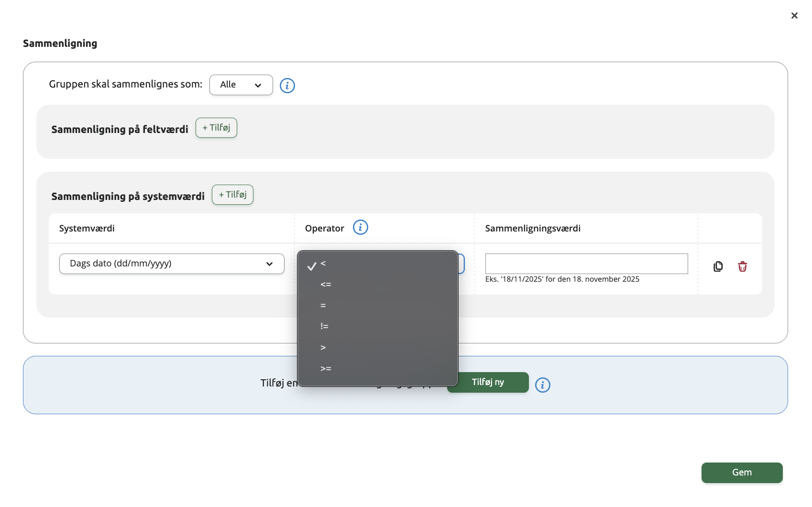This screenshot has height=507, width=812.
Task: Click the Sammenligningsværdi column header
Action: 533,229
